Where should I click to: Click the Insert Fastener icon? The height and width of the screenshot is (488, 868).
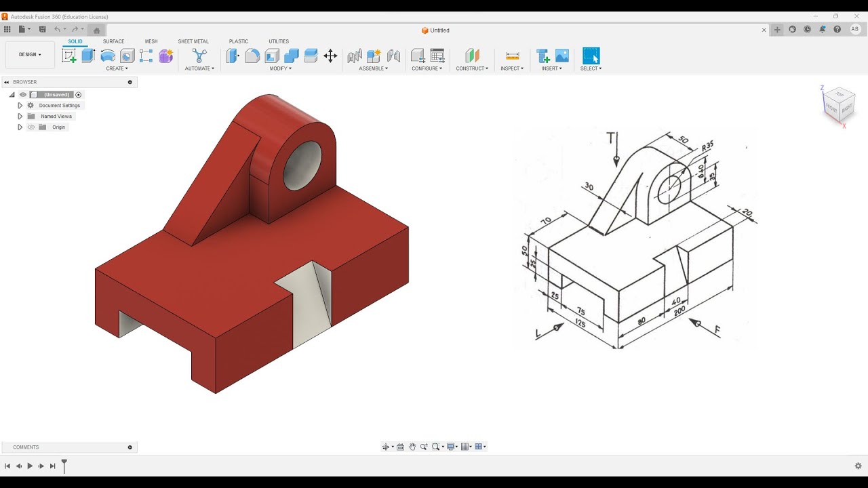coord(542,56)
